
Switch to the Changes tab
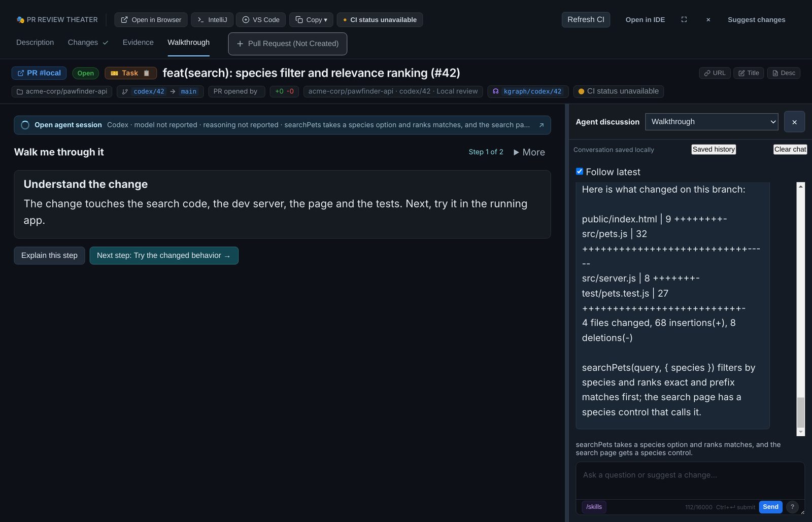click(88, 43)
